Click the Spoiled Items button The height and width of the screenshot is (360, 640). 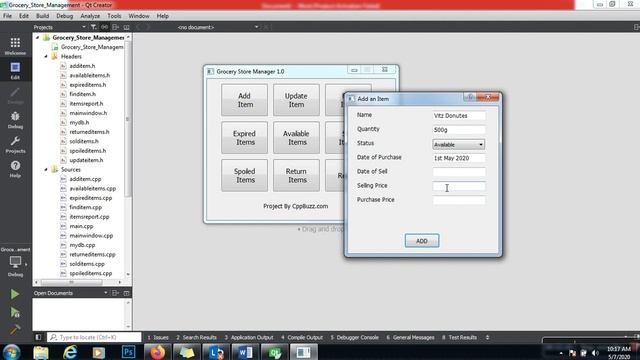click(x=244, y=176)
